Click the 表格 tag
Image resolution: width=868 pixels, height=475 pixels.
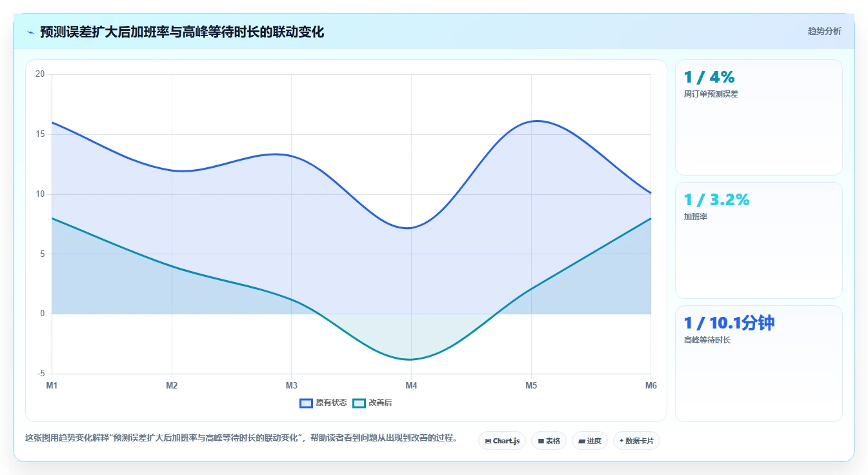coord(549,441)
